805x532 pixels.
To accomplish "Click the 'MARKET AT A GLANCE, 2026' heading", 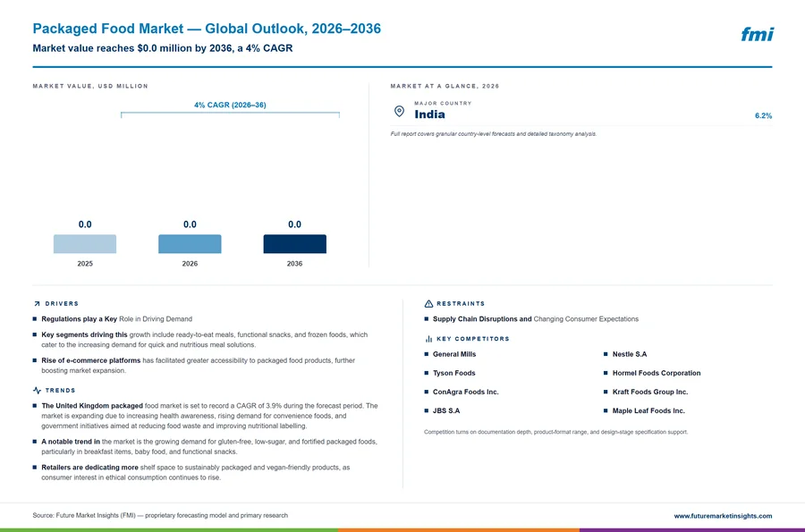I will tap(445, 86).
